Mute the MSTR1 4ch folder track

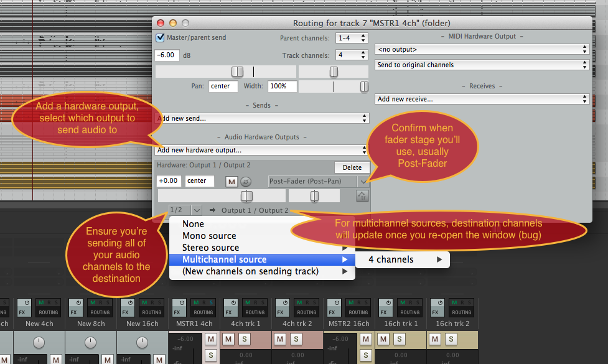tap(211, 339)
